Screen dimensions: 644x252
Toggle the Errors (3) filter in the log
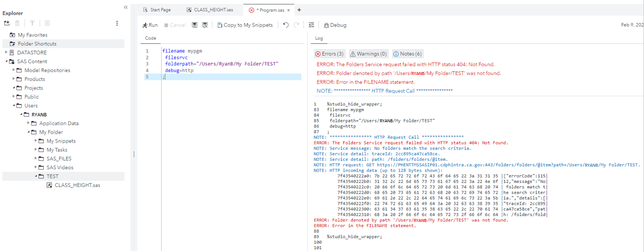330,54
